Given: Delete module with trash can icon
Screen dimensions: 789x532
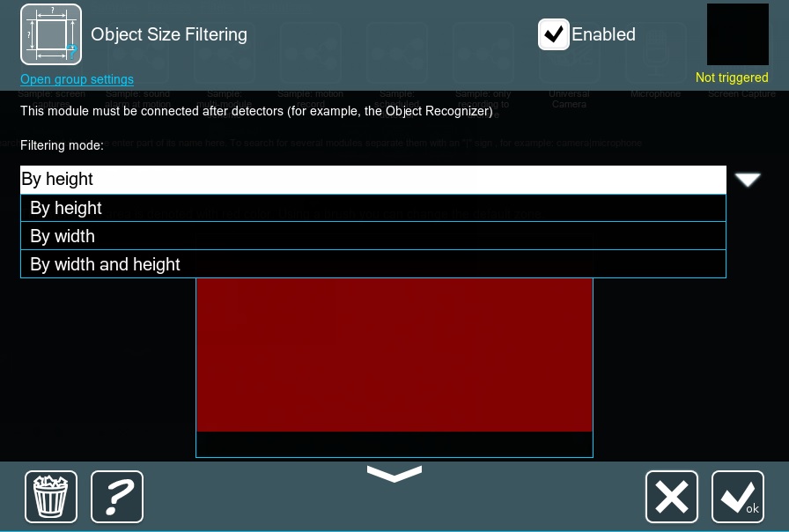Looking at the screenshot, I should (51, 497).
